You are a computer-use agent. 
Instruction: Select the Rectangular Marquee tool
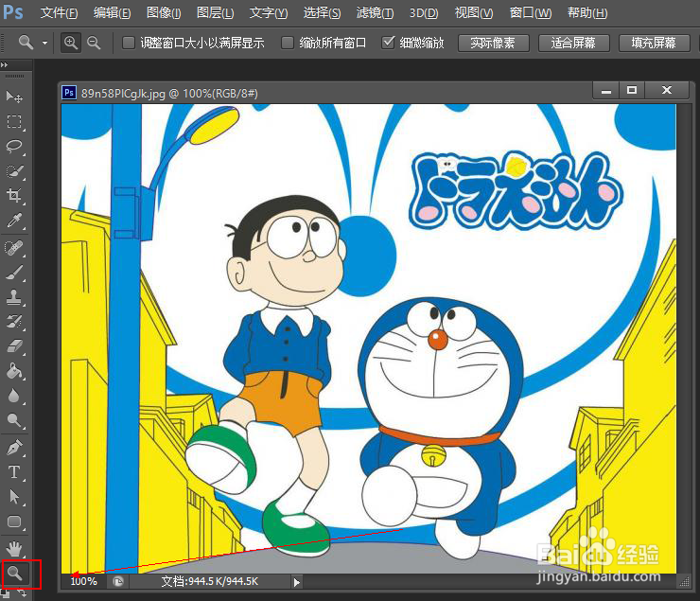coord(14,121)
